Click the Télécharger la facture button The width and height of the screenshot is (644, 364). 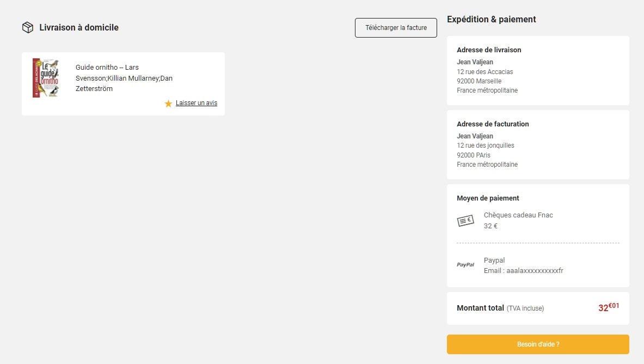(396, 27)
